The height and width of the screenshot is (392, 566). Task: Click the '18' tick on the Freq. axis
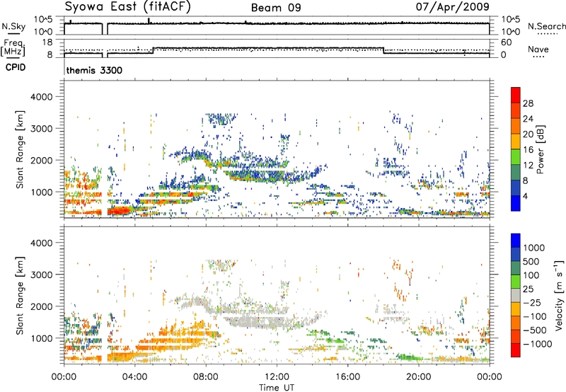[47, 42]
